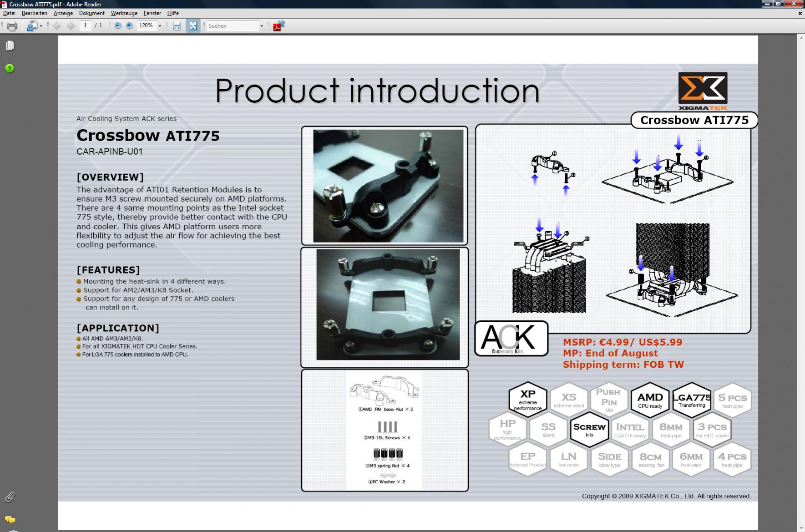This screenshot has width=805, height=532.
Task: Click the page number field
Action: (x=85, y=25)
